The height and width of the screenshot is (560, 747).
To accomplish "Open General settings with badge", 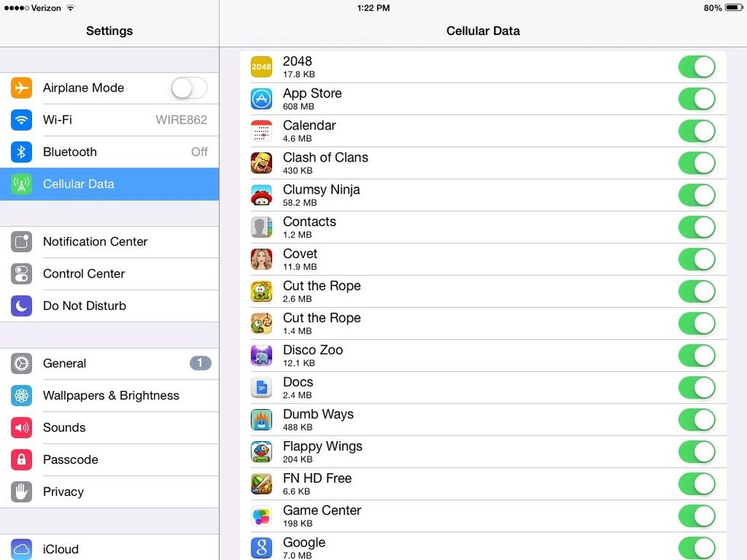I will coord(110,363).
